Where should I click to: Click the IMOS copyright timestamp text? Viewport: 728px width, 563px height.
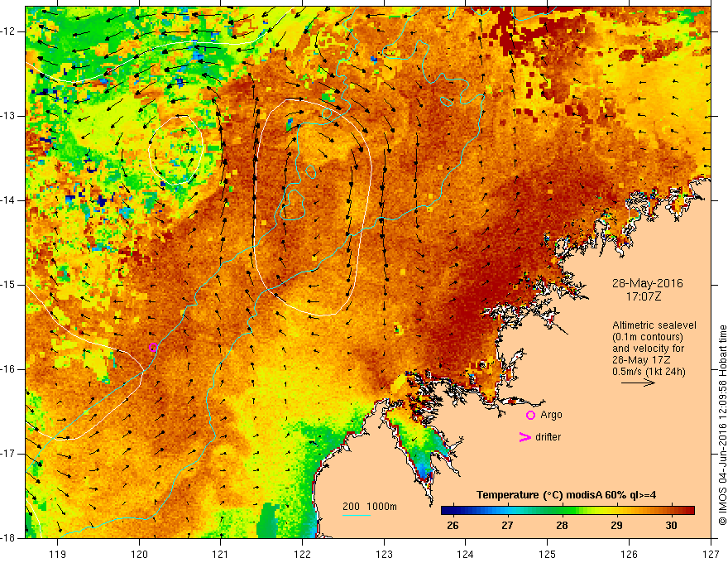pos(722,425)
